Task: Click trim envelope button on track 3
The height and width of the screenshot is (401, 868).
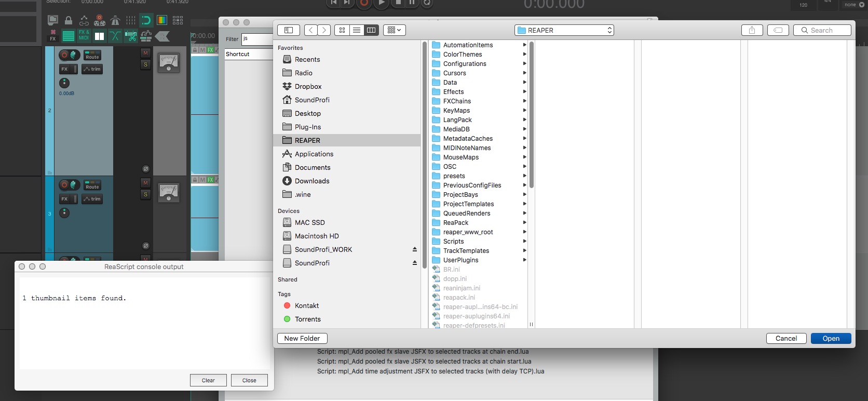Action: click(x=92, y=199)
